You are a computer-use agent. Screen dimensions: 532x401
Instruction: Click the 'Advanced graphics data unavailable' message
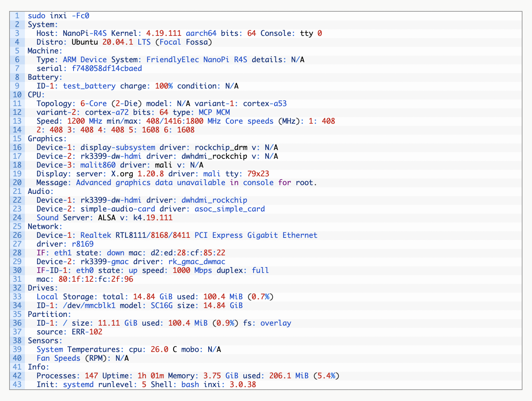tap(150, 183)
